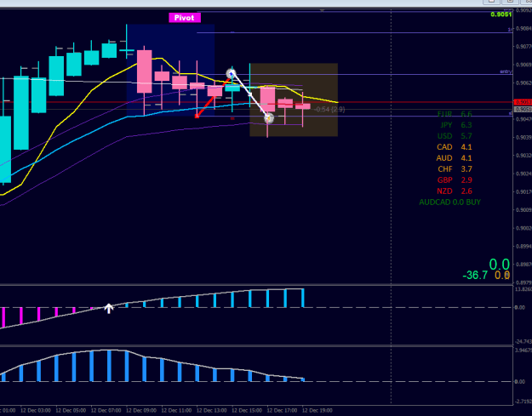Image resolution: width=532 pixels, height=416 pixels.
Task: Select the red horizontal price line
Action: (256, 102)
